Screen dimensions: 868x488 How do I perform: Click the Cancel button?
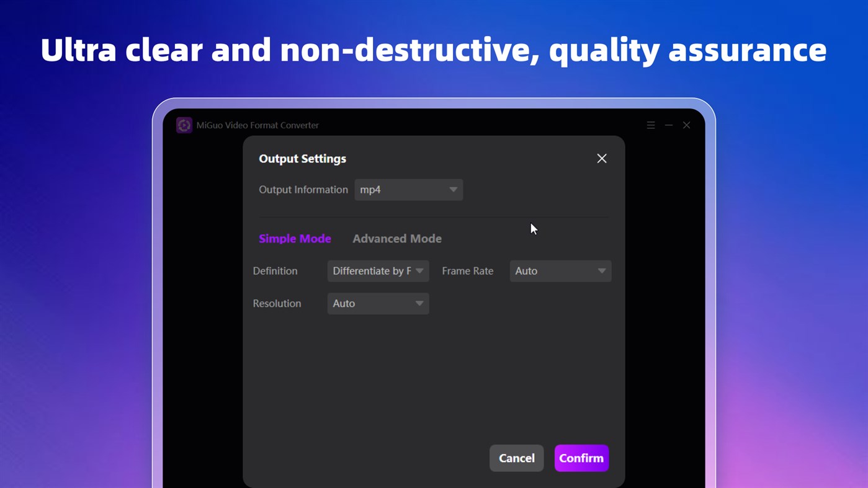click(516, 458)
